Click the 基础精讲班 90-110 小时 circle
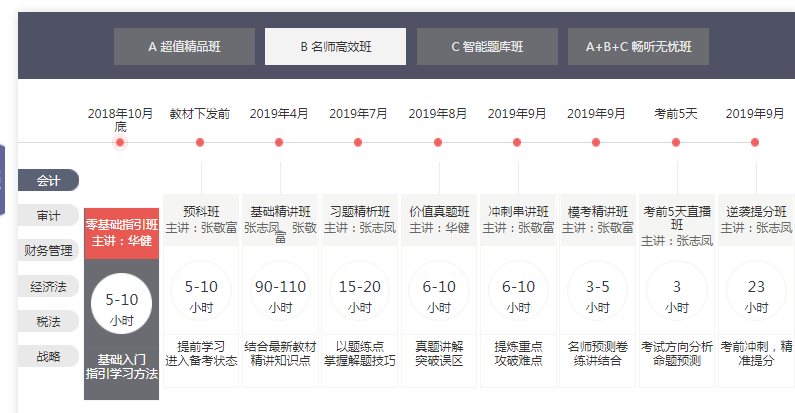The width and height of the screenshot is (795, 413). tap(280, 293)
